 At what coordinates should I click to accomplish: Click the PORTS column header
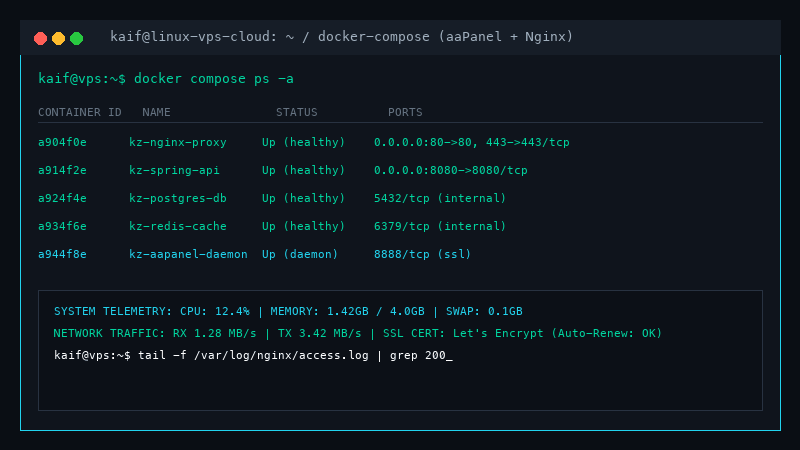[405, 112]
